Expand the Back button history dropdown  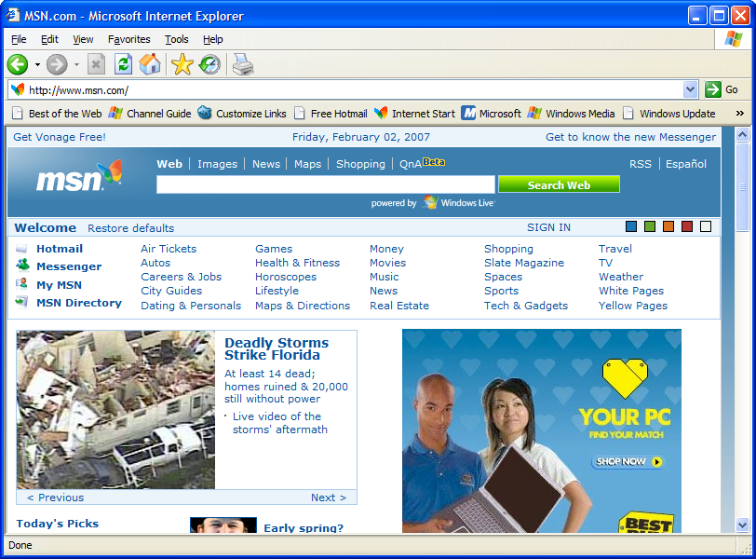[37, 64]
